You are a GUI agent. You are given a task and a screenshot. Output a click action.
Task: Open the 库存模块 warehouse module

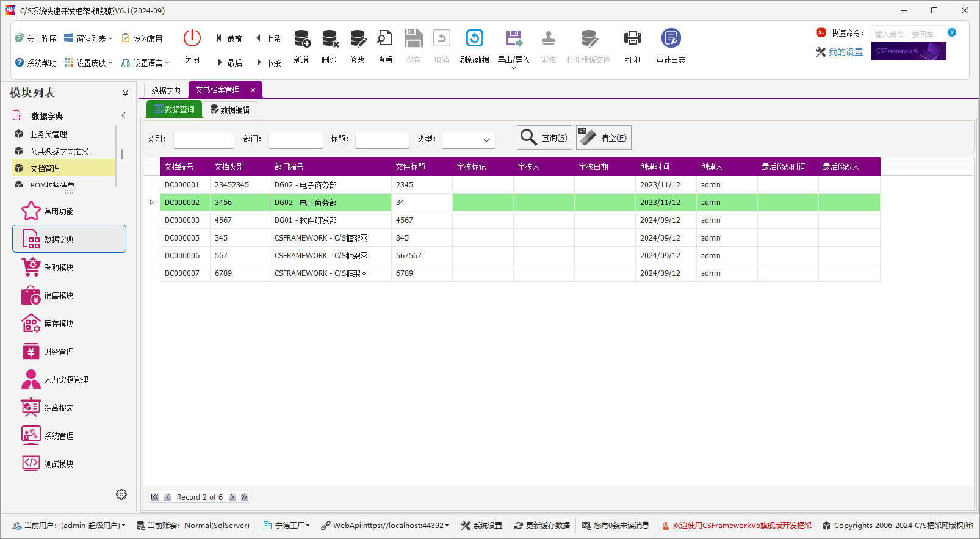[x=69, y=324]
